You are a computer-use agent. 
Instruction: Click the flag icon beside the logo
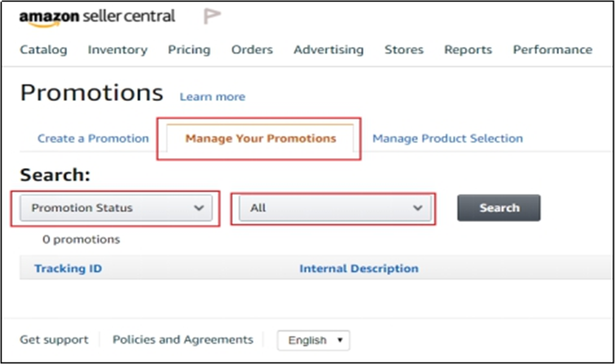point(212,17)
